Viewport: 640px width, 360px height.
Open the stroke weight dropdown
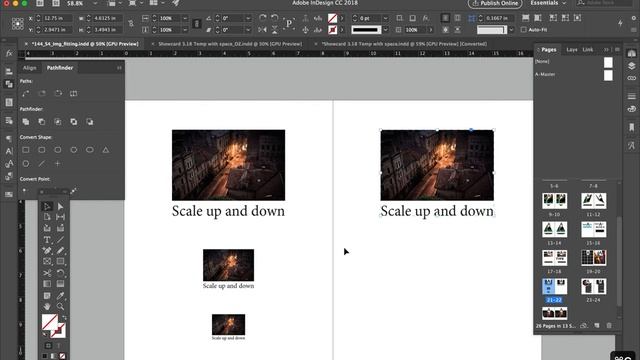(x=385, y=18)
